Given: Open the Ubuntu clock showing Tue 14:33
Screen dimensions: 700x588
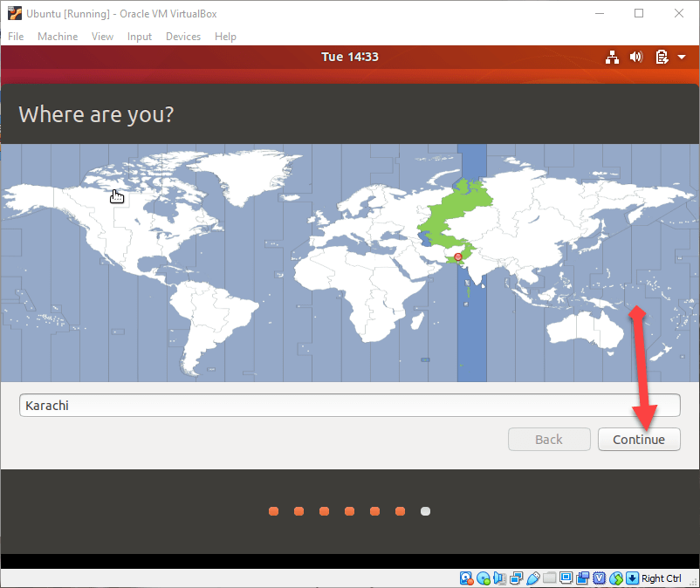Looking at the screenshot, I should tap(350, 58).
